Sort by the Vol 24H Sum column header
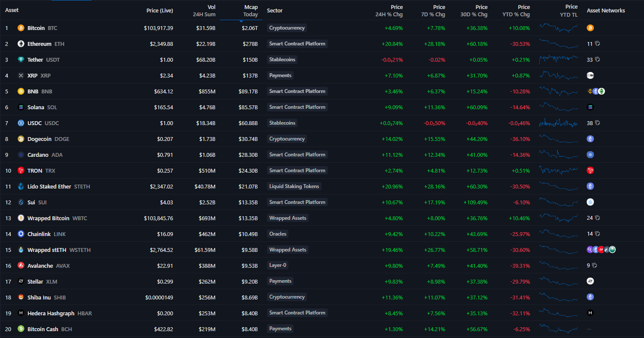 coord(204,11)
